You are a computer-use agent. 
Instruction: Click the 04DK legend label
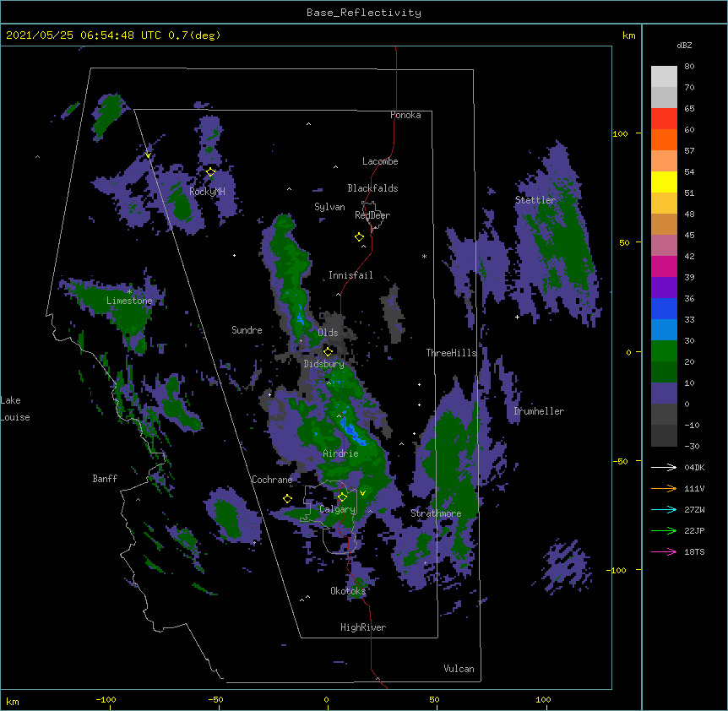[x=694, y=467]
